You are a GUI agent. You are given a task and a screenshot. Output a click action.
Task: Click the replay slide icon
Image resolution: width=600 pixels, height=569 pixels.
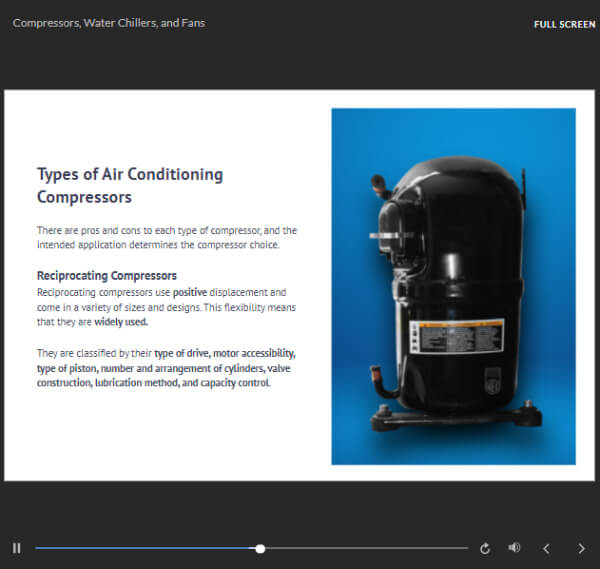pos(485,548)
